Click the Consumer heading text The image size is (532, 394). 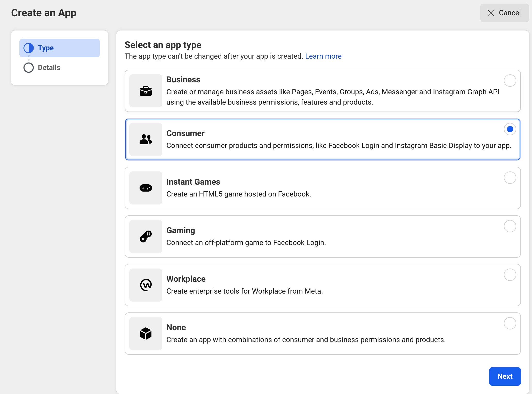point(185,133)
